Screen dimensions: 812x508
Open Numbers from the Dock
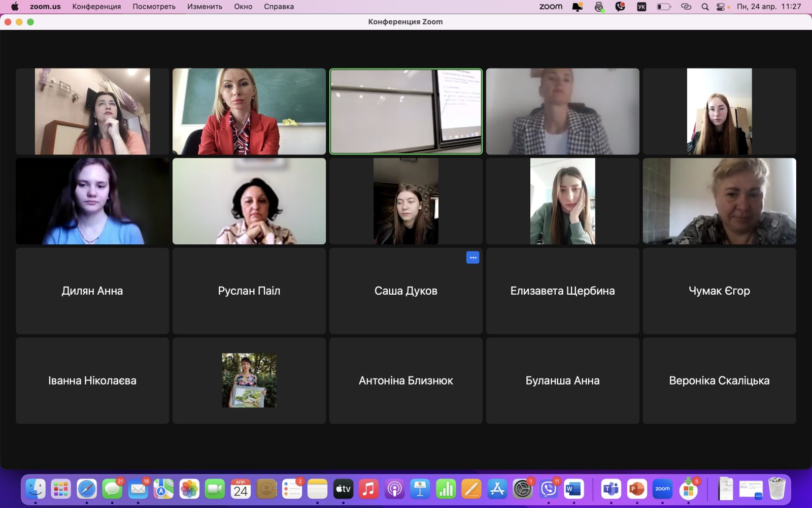click(446, 489)
